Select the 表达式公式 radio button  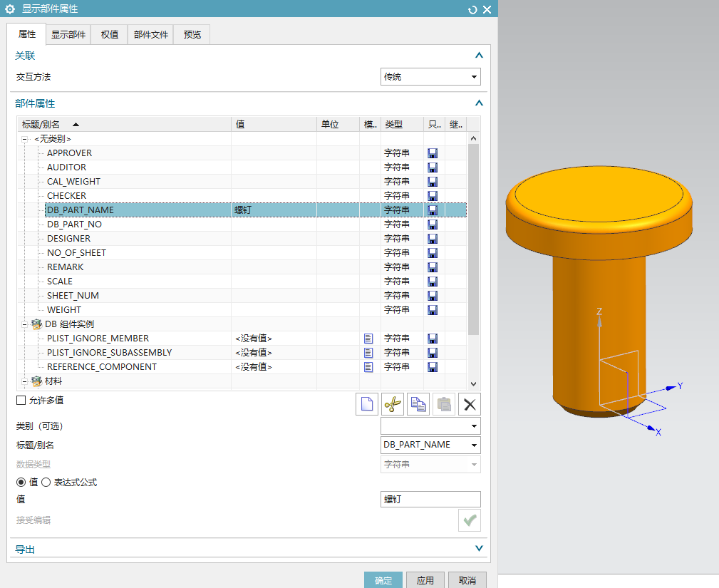coord(46,482)
